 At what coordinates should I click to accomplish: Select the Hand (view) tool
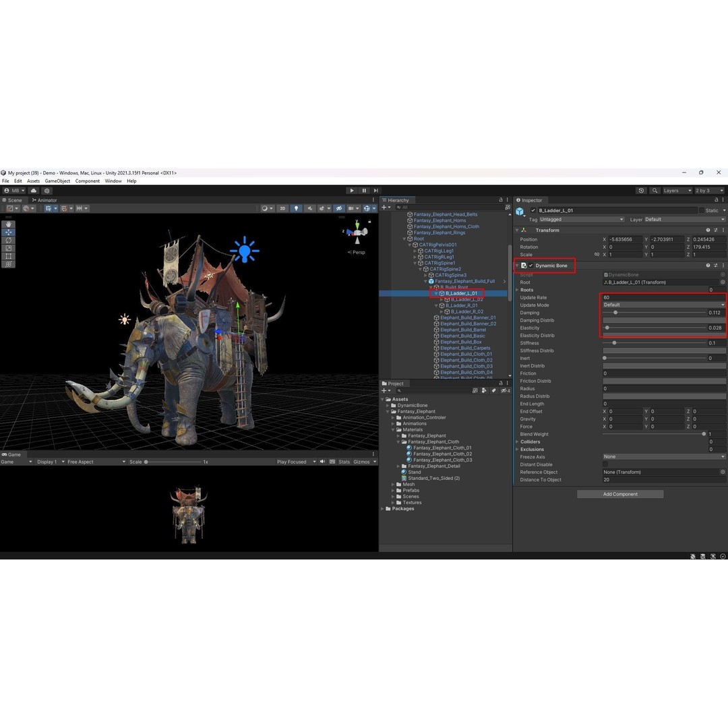(x=8, y=224)
